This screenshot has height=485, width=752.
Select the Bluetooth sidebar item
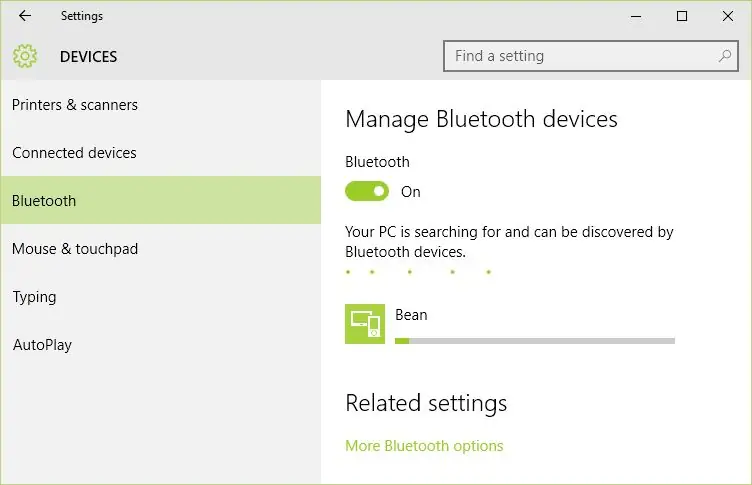(x=161, y=200)
